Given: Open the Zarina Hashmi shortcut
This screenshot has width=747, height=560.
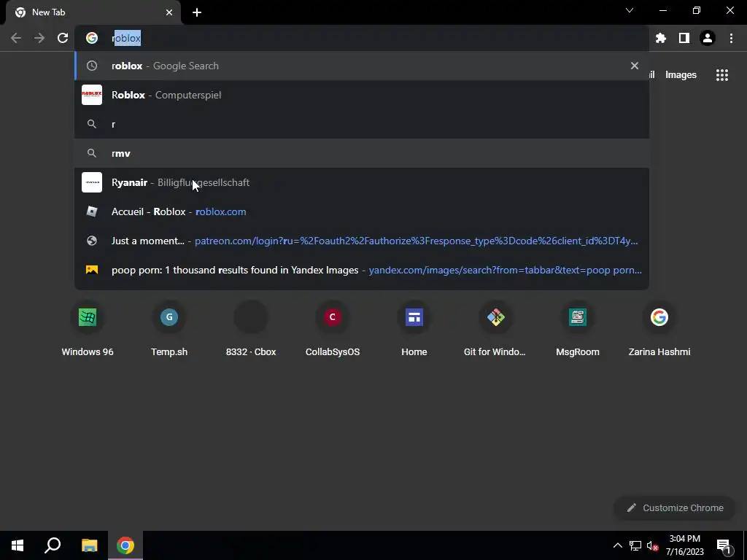Looking at the screenshot, I should [659, 330].
